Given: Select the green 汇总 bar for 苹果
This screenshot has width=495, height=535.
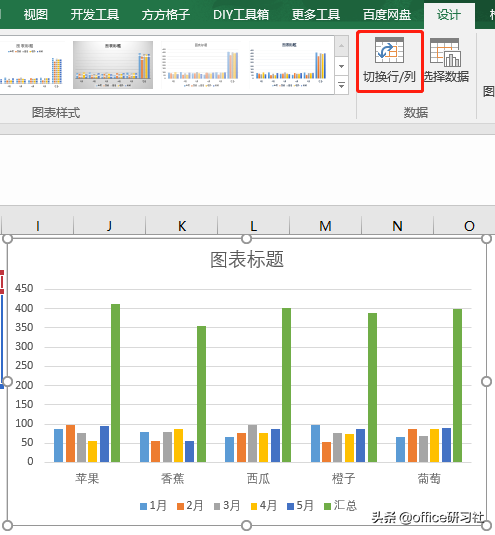Looking at the screenshot, I should [x=116, y=383].
